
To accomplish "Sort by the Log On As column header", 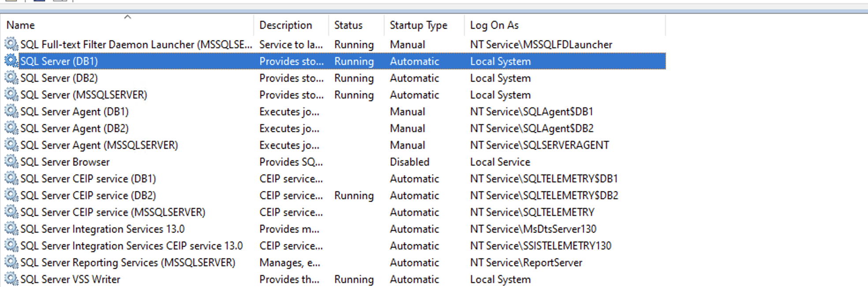I will tap(494, 25).
